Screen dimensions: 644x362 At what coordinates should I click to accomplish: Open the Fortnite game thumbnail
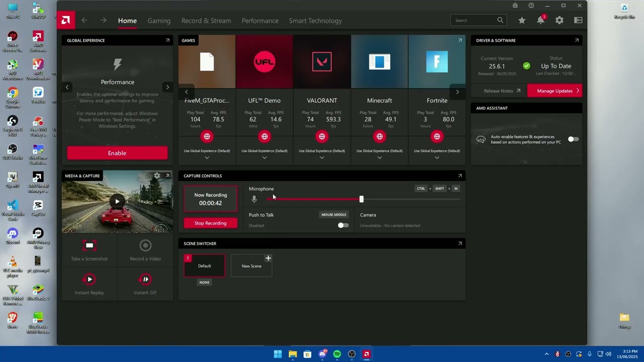tap(437, 61)
